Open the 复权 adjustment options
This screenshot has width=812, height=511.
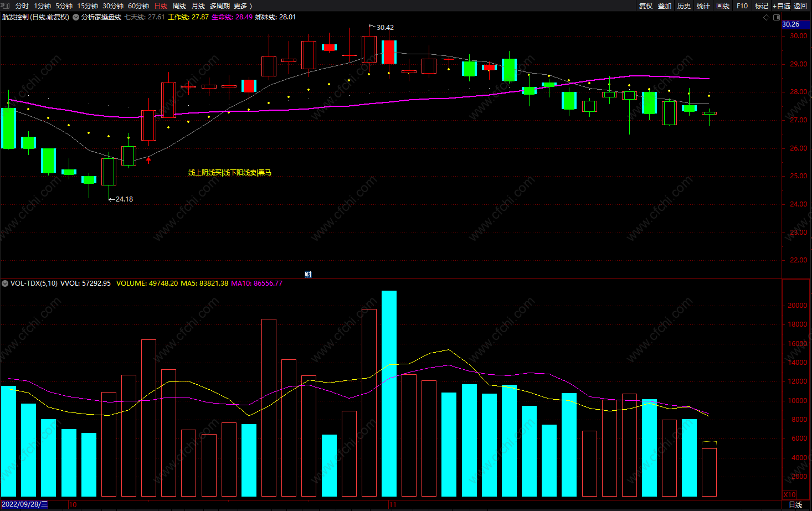pyautogui.click(x=646, y=6)
